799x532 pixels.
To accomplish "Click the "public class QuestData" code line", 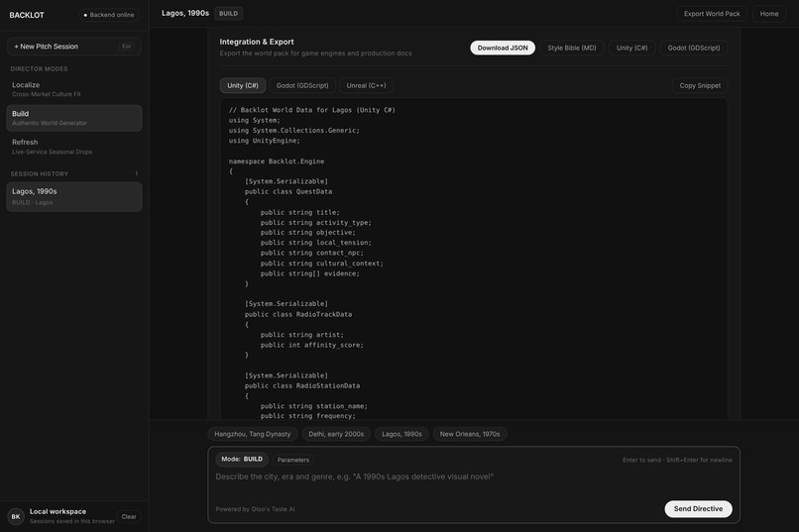I will pos(287,192).
